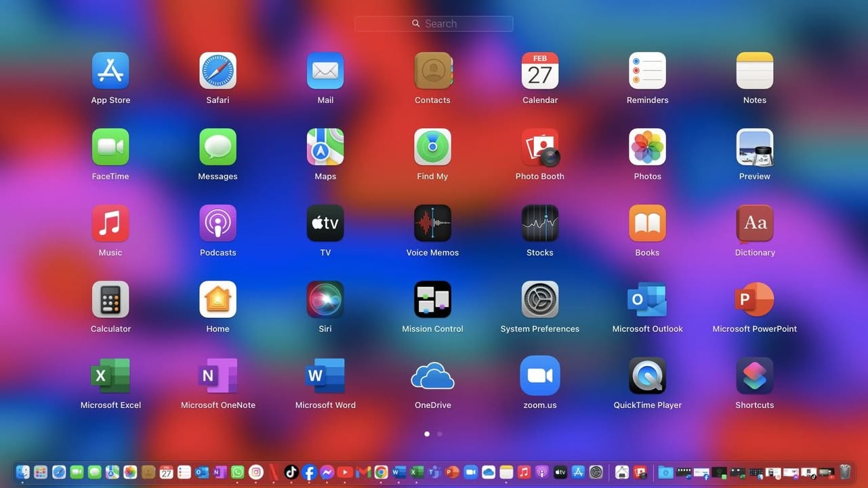This screenshot has height=488, width=868.
Task: Launch Safari from the Launchpad grid
Action: pyautogui.click(x=218, y=70)
